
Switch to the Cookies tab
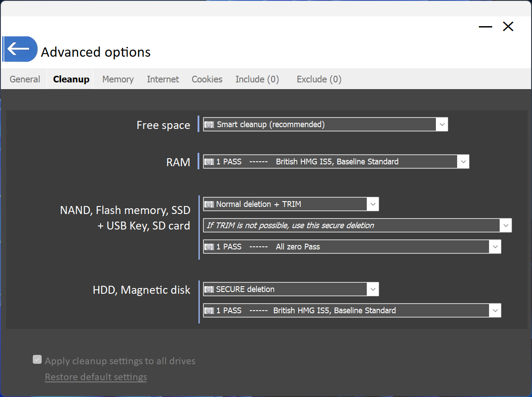(x=207, y=79)
